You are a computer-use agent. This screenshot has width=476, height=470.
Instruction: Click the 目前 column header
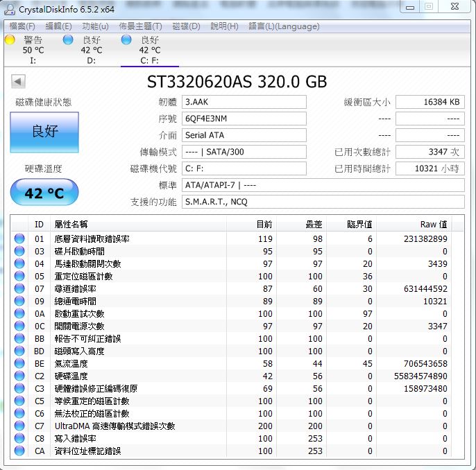coord(251,225)
